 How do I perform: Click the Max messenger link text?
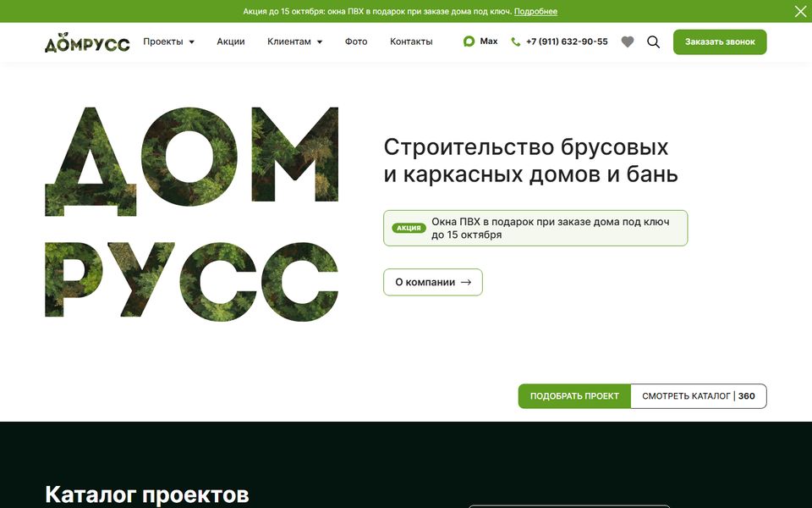488,41
